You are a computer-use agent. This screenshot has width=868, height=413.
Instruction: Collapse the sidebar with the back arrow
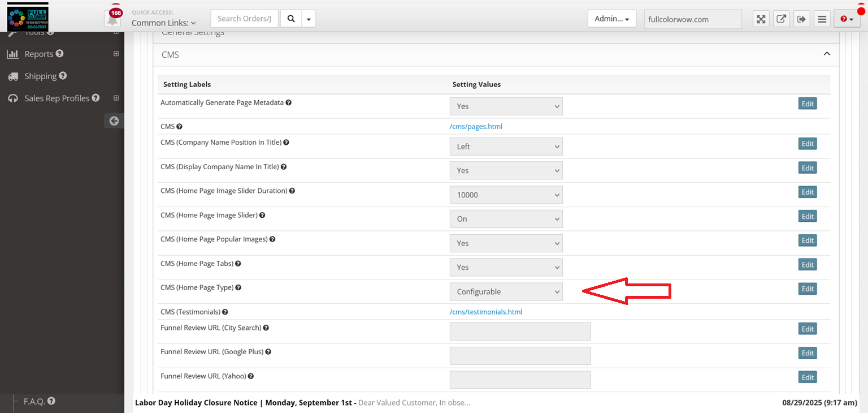114,121
